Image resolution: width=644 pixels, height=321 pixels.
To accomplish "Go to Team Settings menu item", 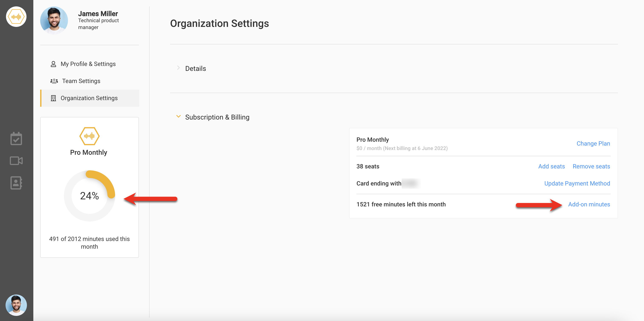I will point(81,81).
